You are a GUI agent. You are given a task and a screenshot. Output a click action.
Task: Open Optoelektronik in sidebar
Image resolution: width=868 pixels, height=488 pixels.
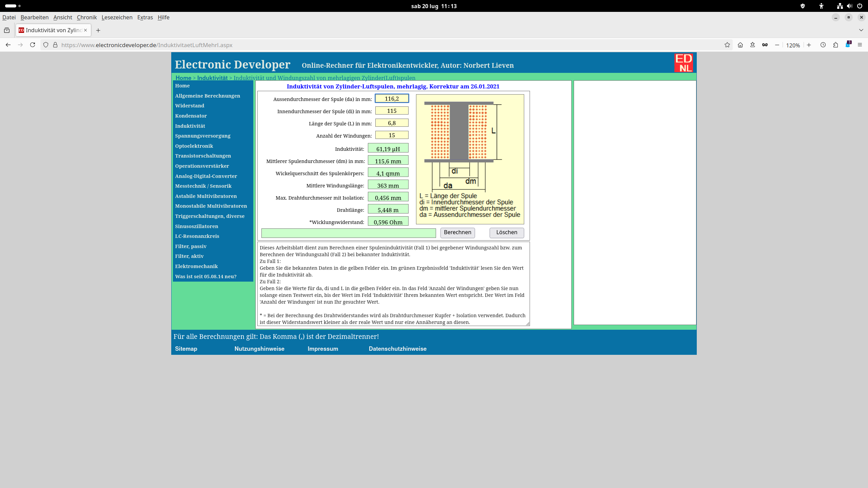194,146
